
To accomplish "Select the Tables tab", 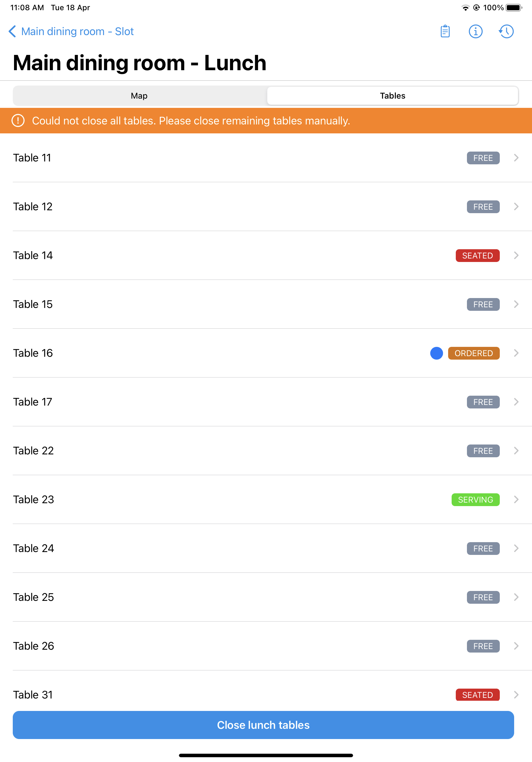I will [x=392, y=96].
